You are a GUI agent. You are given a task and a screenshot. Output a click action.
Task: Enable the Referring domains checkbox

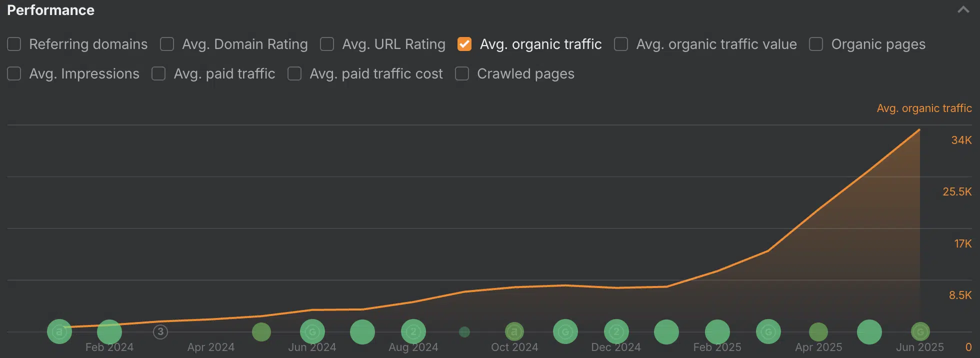[14, 44]
